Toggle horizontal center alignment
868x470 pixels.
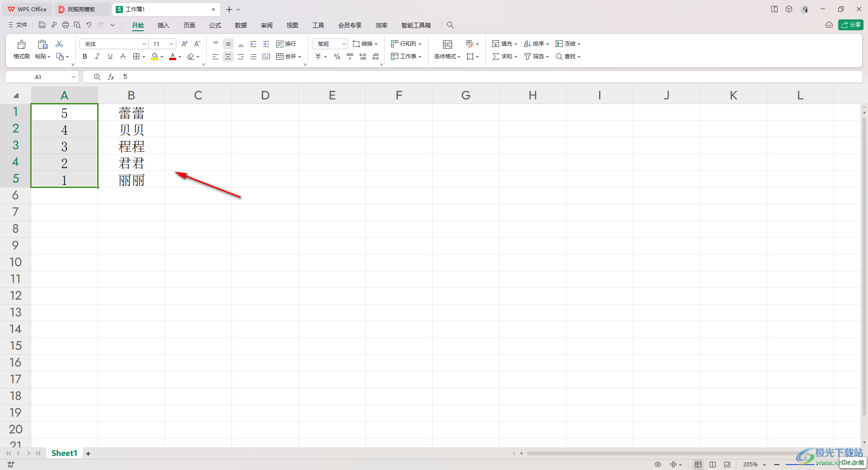click(228, 56)
